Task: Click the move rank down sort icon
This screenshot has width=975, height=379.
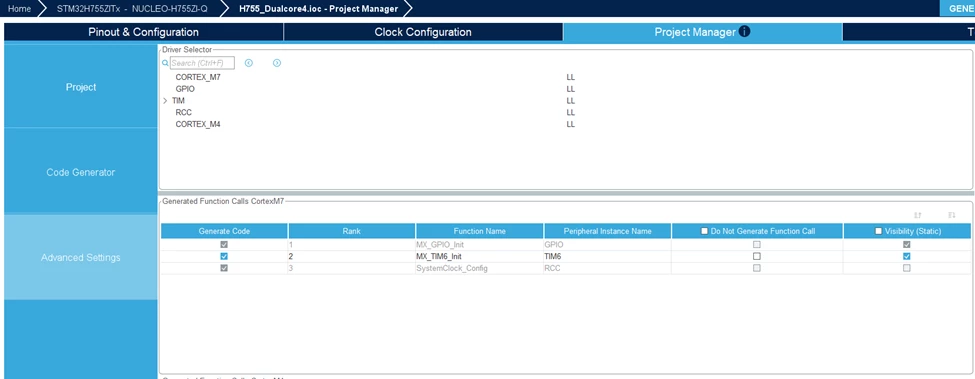Action: click(951, 215)
